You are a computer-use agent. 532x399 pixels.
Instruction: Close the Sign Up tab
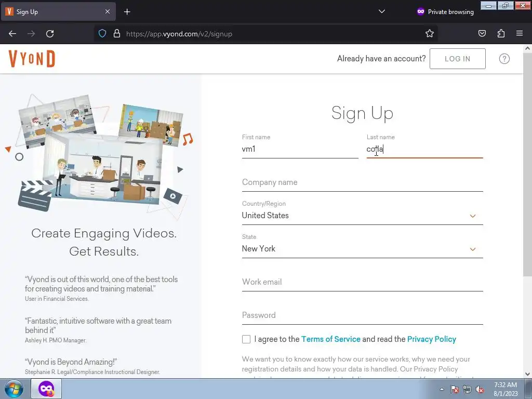[x=107, y=11]
